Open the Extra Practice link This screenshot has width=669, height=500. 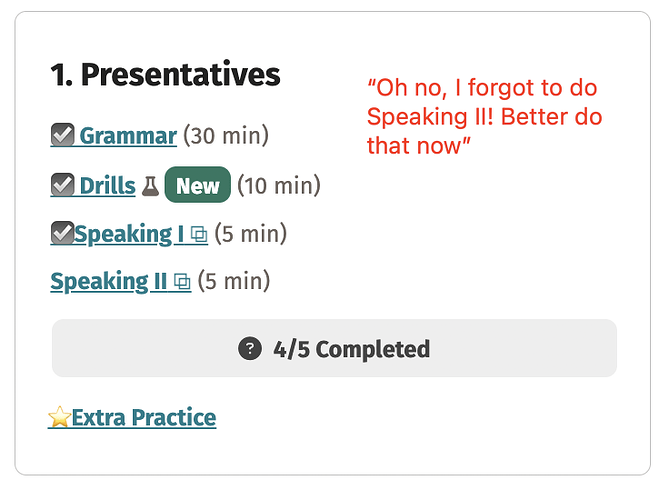(x=143, y=417)
